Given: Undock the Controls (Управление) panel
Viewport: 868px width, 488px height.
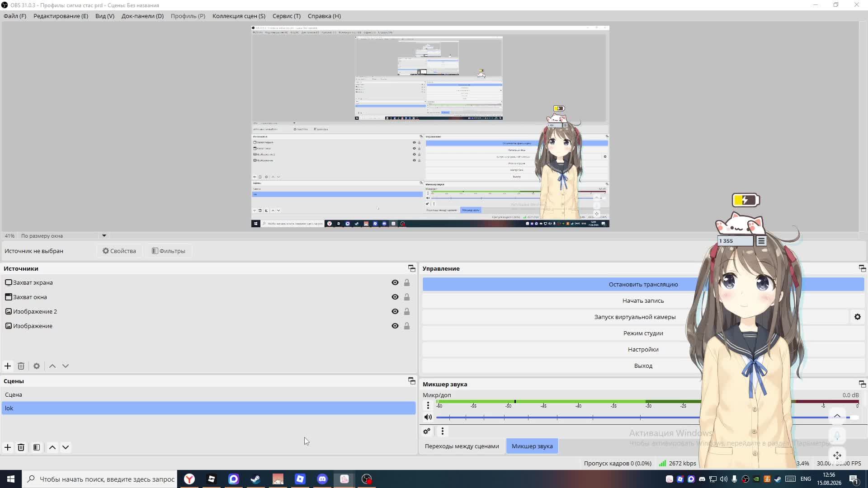Looking at the screenshot, I should point(862,268).
